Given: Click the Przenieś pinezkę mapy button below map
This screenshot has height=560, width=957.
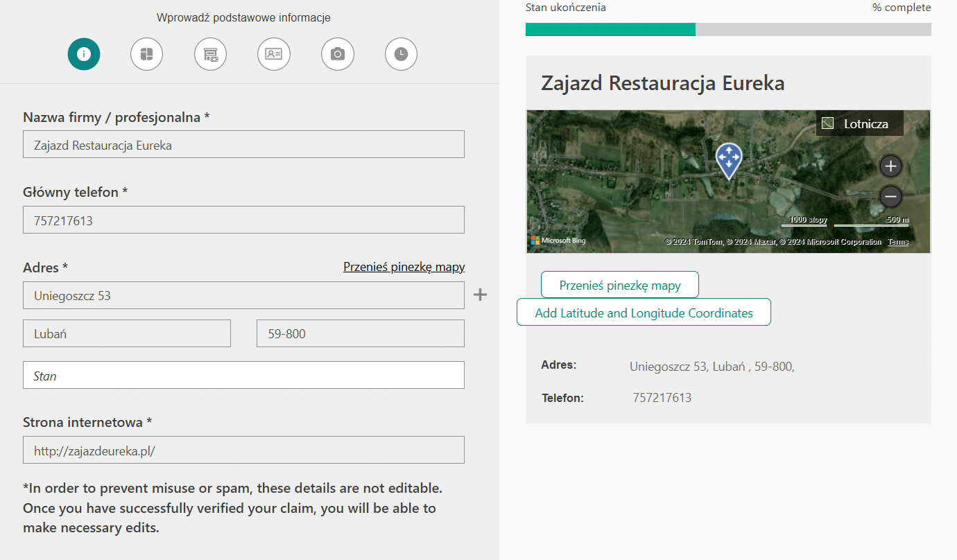Looking at the screenshot, I should pyautogui.click(x=620, y=285).
